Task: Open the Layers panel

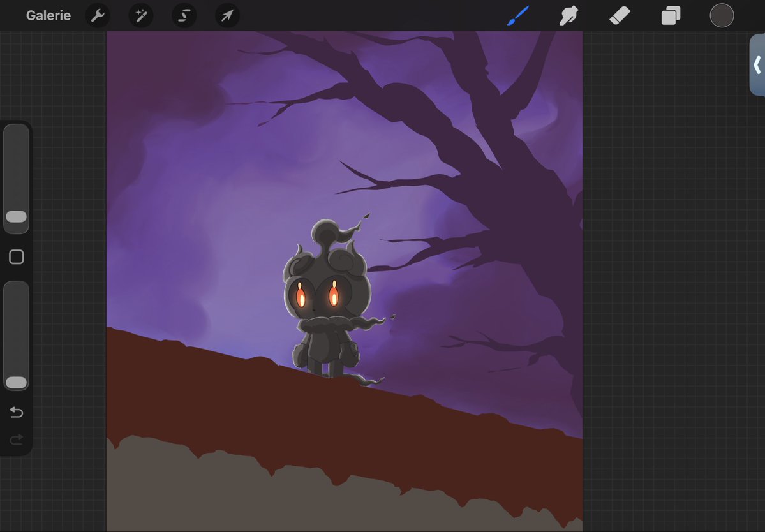Action: (x=671, y=15)
